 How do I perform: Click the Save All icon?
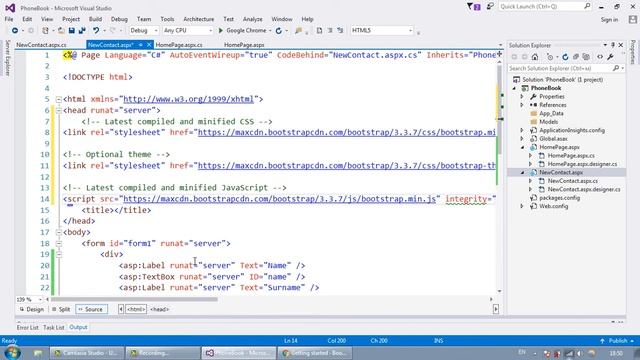pos(82,31)
